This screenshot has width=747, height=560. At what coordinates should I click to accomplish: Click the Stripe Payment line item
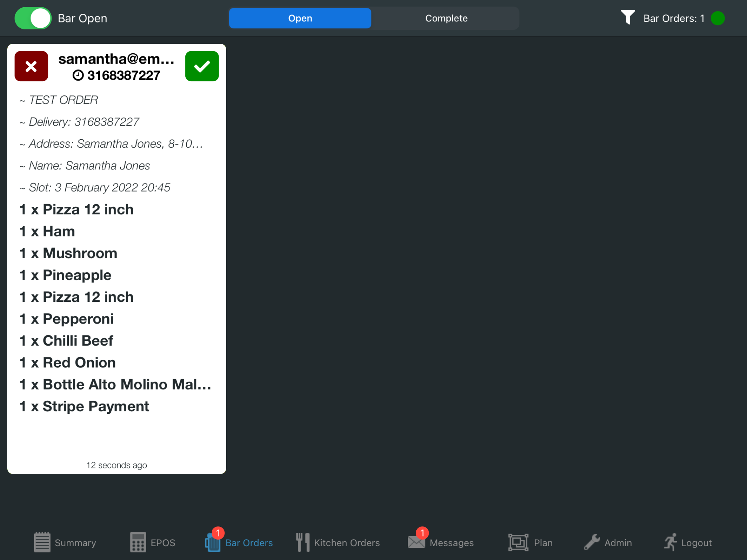tap(84, 406)
